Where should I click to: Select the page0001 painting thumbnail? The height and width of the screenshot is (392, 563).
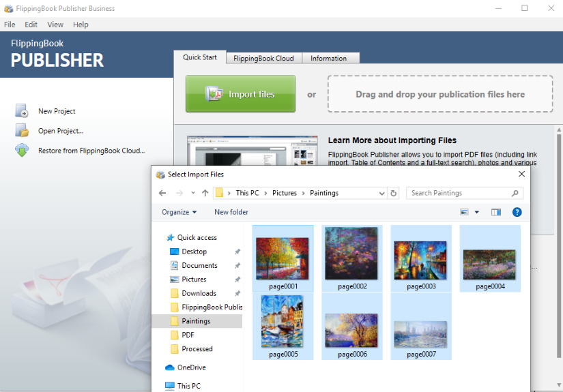tap(283, 258)
